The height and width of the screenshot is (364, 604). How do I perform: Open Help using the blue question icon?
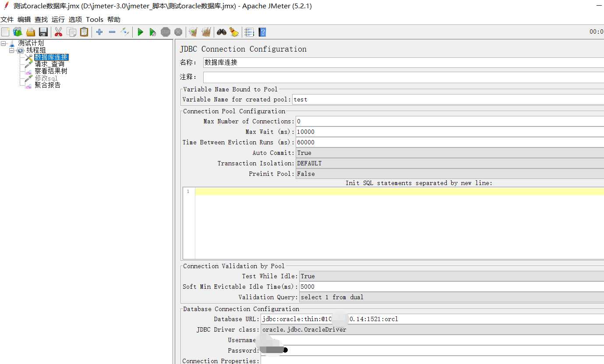[x=262, y=32]
